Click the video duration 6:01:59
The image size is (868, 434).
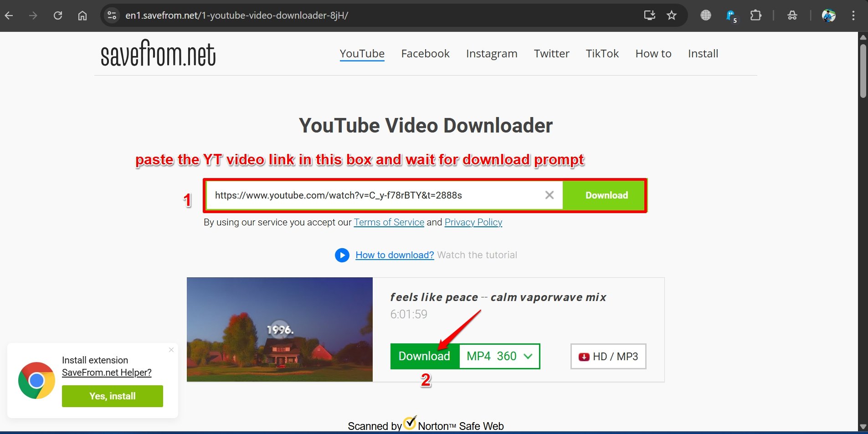(x=409, y=314)
